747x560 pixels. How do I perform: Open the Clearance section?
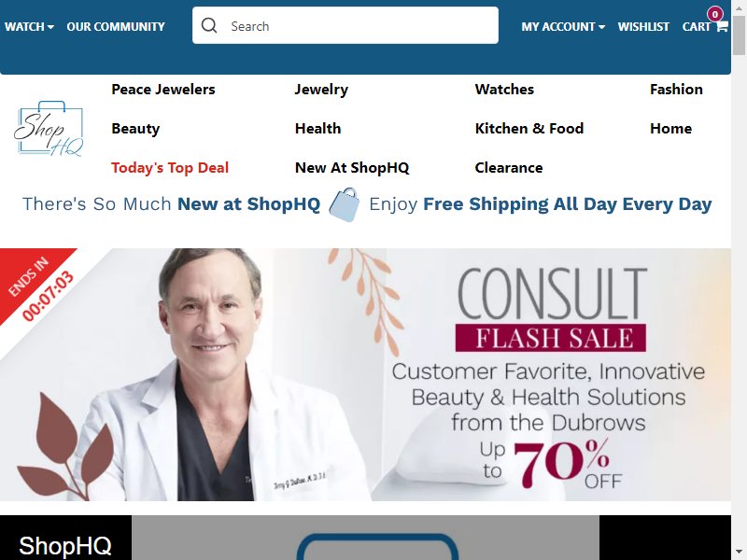pos(508,168)
